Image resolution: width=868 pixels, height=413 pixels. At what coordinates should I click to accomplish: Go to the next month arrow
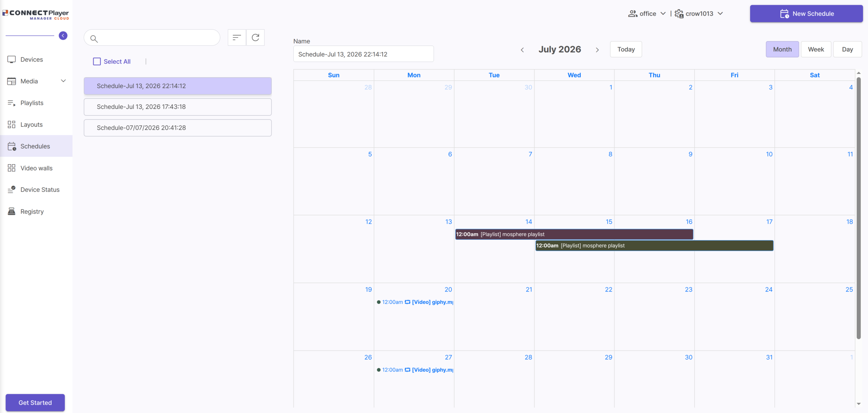[x=597, y=50]
